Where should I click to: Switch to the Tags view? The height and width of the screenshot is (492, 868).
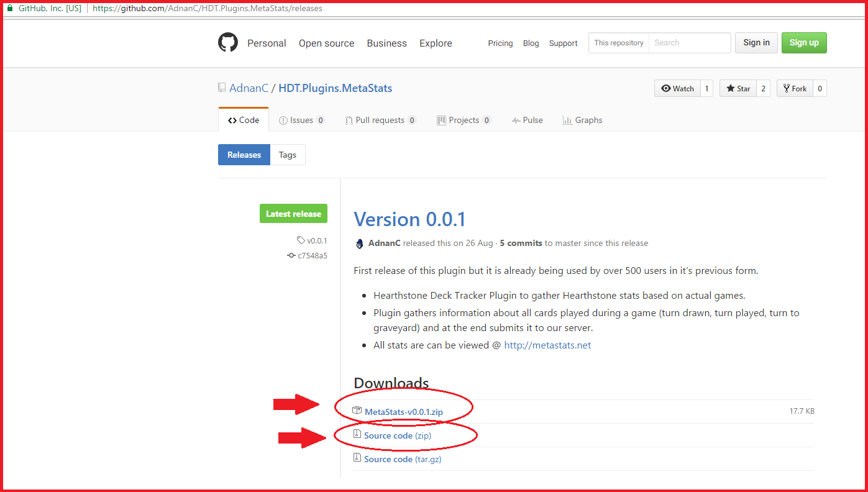288,155
